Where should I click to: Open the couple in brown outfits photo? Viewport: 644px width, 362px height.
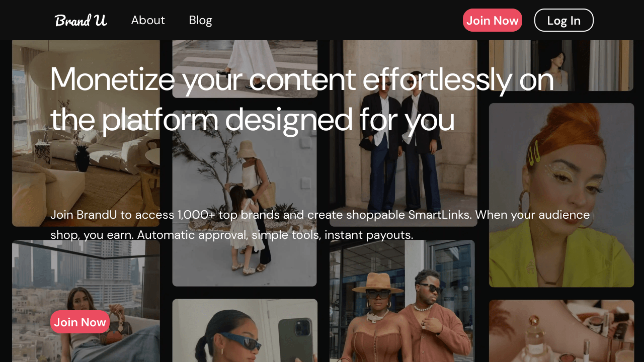(x=402, y=301)
